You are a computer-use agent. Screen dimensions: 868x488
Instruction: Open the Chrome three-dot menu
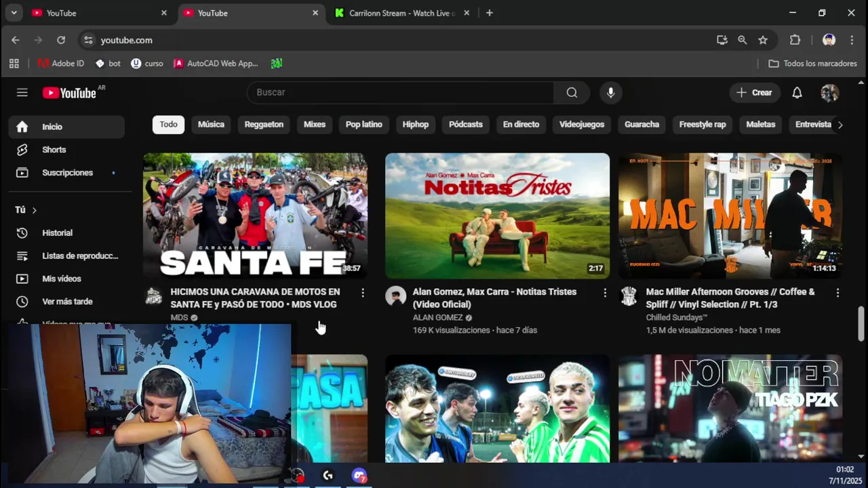pyautogui.click(x=852, y=40)
